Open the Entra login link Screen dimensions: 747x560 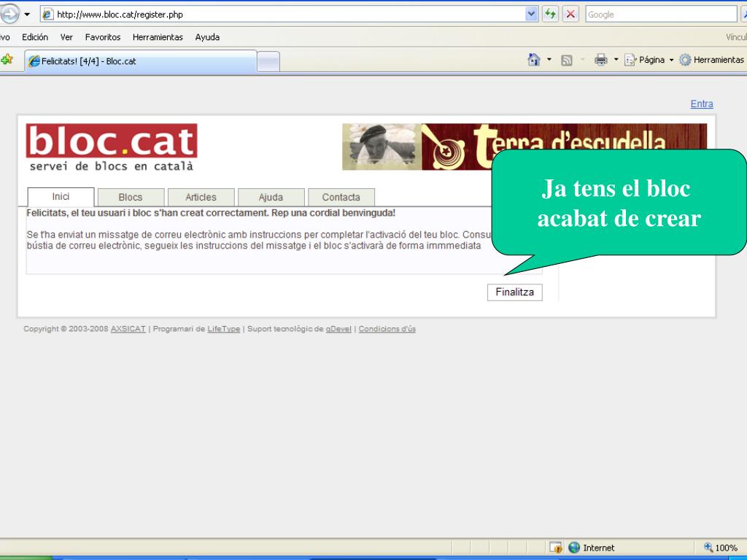tap(702, 104)
